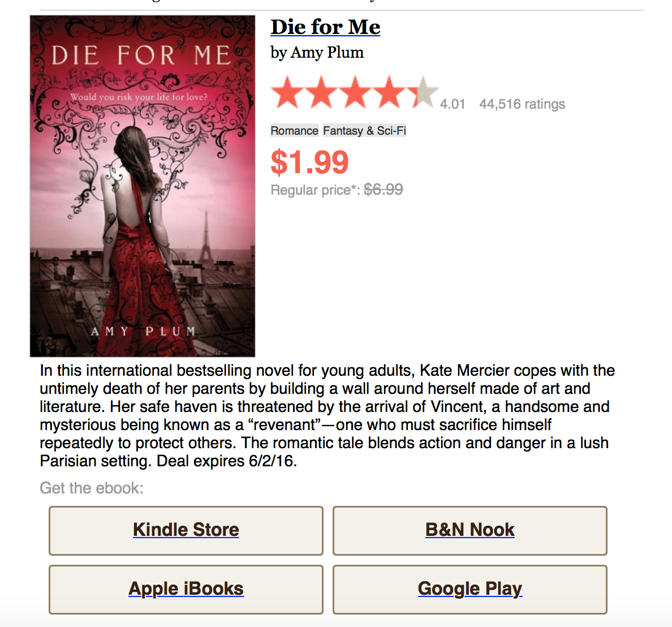Click the crossed-out $6.99 regular price
The width and height of the screenshot is (672, 627).
(383, 190)
